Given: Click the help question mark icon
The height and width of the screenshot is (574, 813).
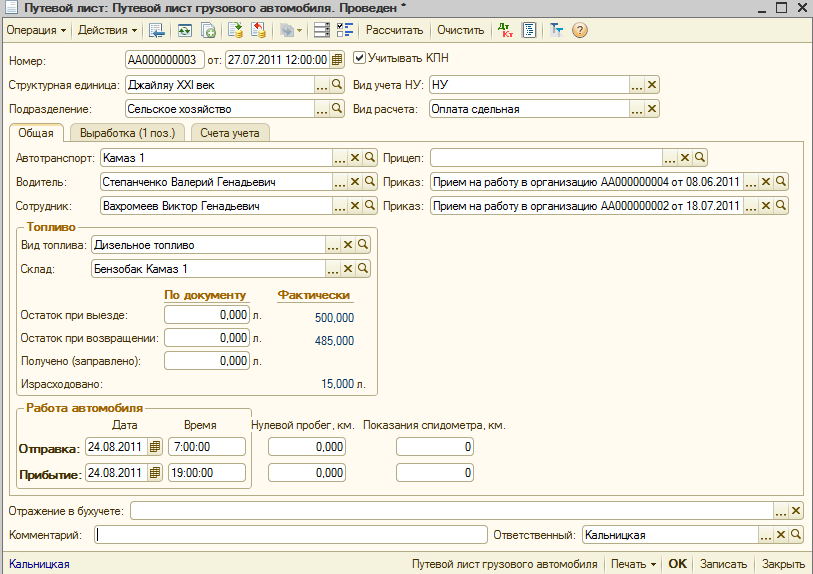Looking at the screenshot, I should 580,30.
